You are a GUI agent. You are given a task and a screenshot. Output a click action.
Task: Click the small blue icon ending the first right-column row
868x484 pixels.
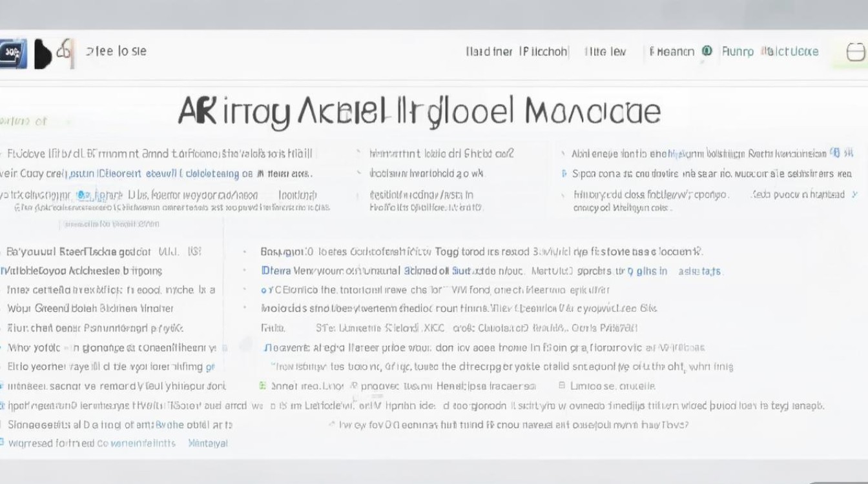coord(836,153)
